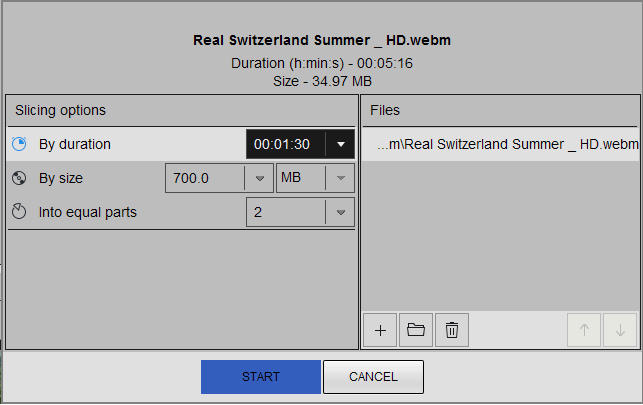Expand the 700.0 size value dropdown
643x405 pixels.
[x=259, y=178]
